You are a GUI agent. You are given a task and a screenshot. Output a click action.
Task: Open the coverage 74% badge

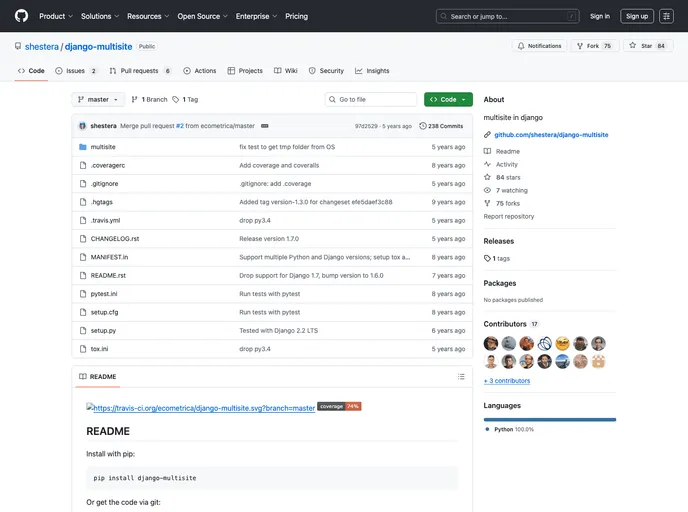pyautogui.click(x=339, y=406)
